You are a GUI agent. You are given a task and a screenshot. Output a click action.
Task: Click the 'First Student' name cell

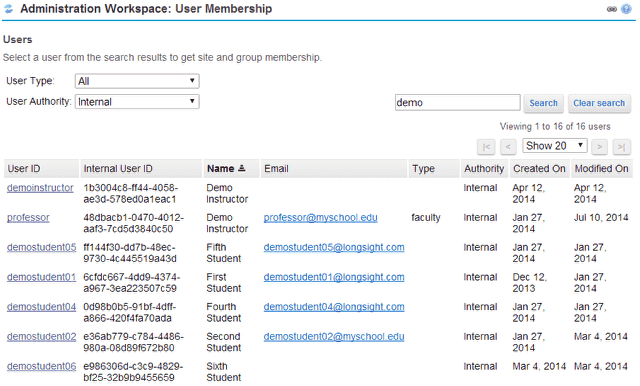224,283
